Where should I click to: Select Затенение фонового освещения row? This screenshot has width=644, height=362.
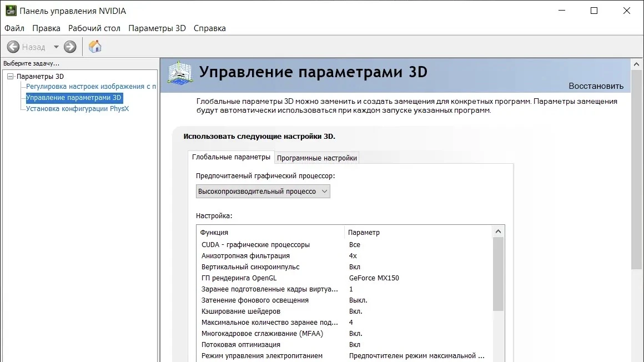(x=344, y=300)
